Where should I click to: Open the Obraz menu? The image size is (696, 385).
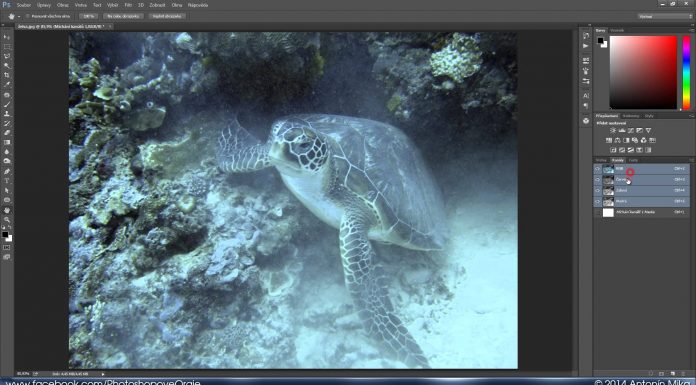(x=63, y=5)
